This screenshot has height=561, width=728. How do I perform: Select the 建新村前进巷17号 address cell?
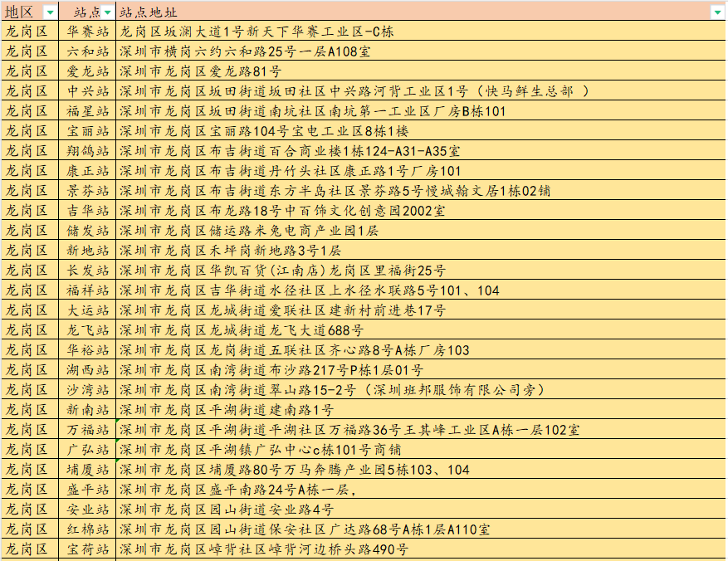[x=421, y=310]
